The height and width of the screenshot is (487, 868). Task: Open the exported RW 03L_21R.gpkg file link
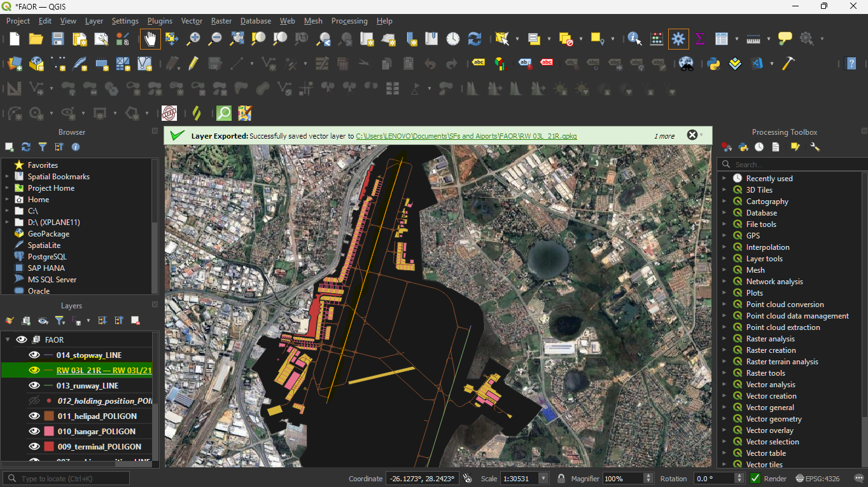click(466, 136)
